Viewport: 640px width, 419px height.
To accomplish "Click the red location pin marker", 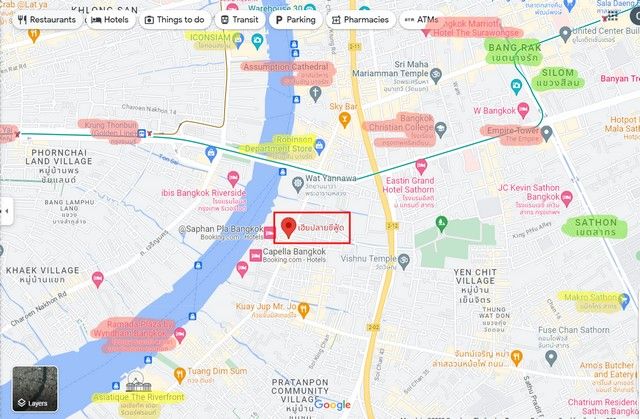I will click(x=289, y=228).
